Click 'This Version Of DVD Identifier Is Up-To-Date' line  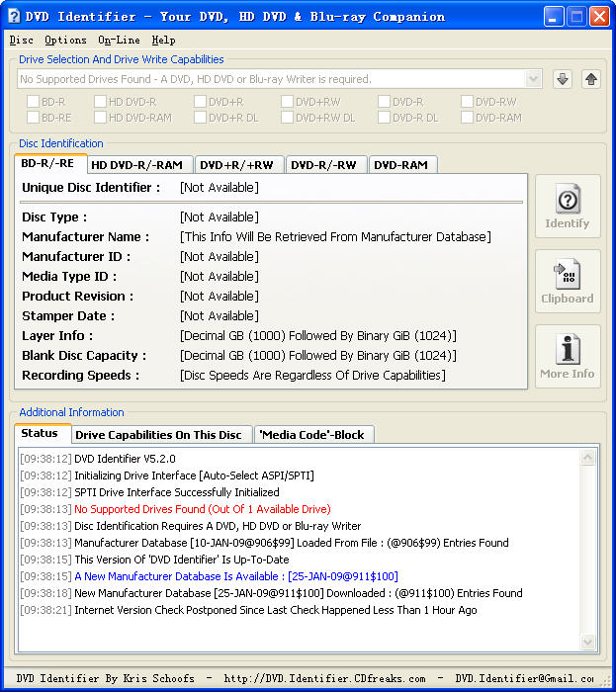182,560
